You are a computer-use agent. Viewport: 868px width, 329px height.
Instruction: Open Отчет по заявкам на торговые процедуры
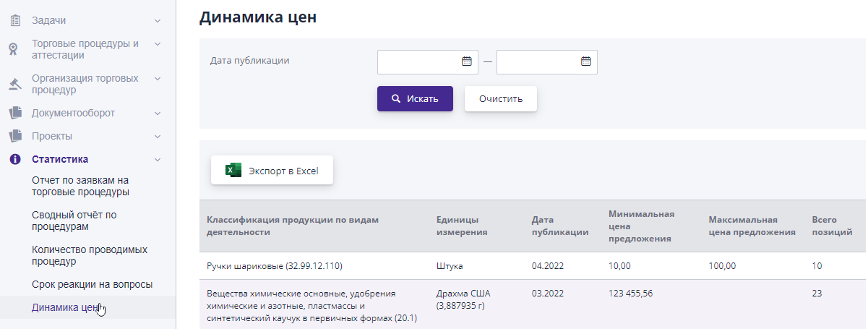pyautogui.click(x=80, y=186)
